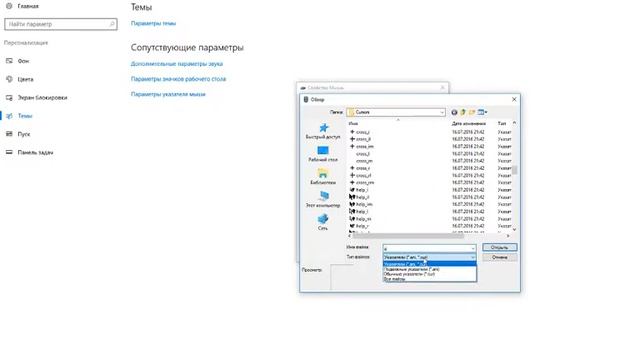The image size is (640, 360).
Task: Click the Пуск icon in Settings sidebar
Action: pyautogui.click(x=9, y=134)
